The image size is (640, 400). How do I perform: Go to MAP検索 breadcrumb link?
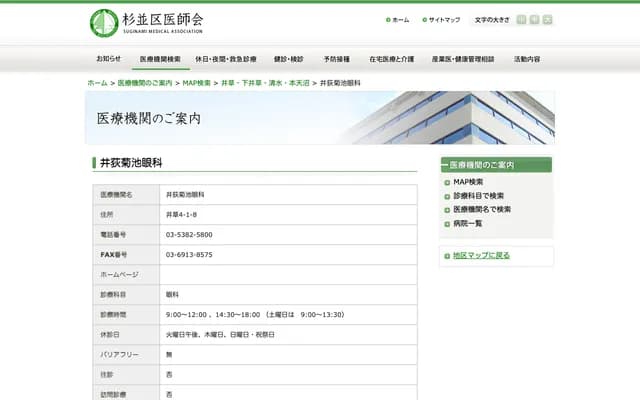[x=196, y=83]
